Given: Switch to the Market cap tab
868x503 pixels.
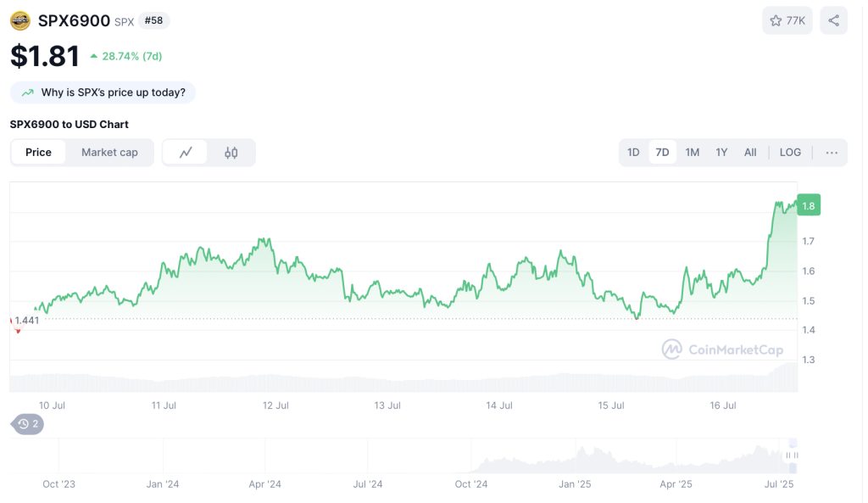Looking at the screenshot, I should pyautogui.click(x=109, y=153).
